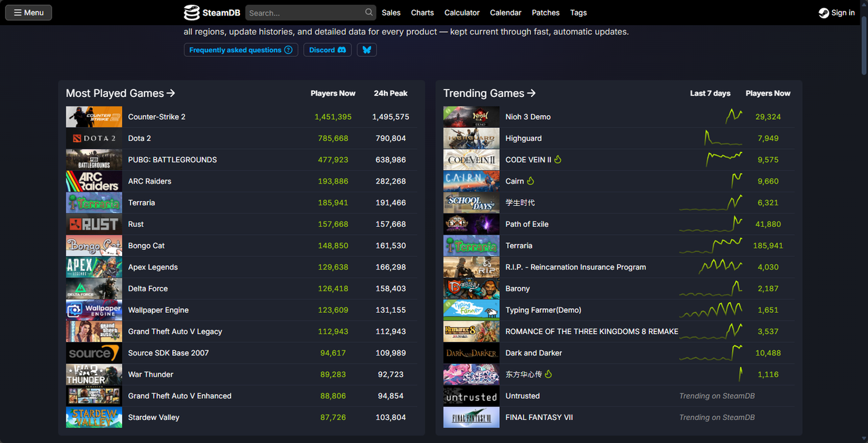This screenshot has height=443, width=868.
Task: Open the Patches nav item
Action: coord(546,12)
